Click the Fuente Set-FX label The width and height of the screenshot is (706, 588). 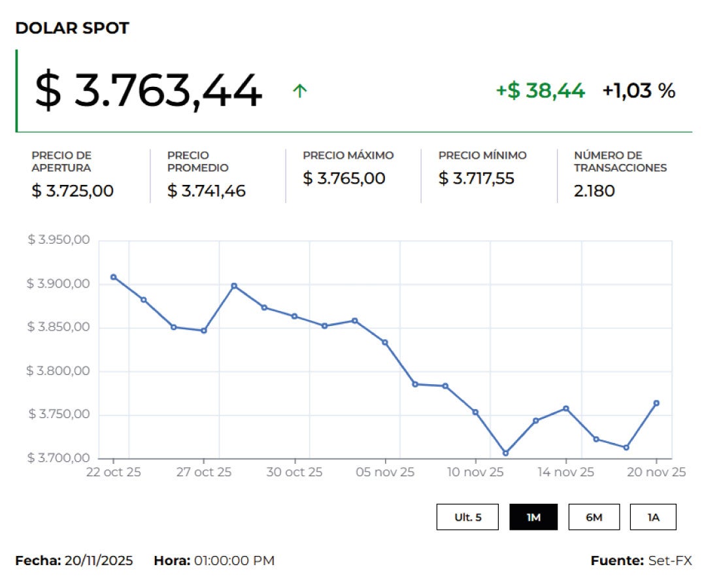(641, 561)
